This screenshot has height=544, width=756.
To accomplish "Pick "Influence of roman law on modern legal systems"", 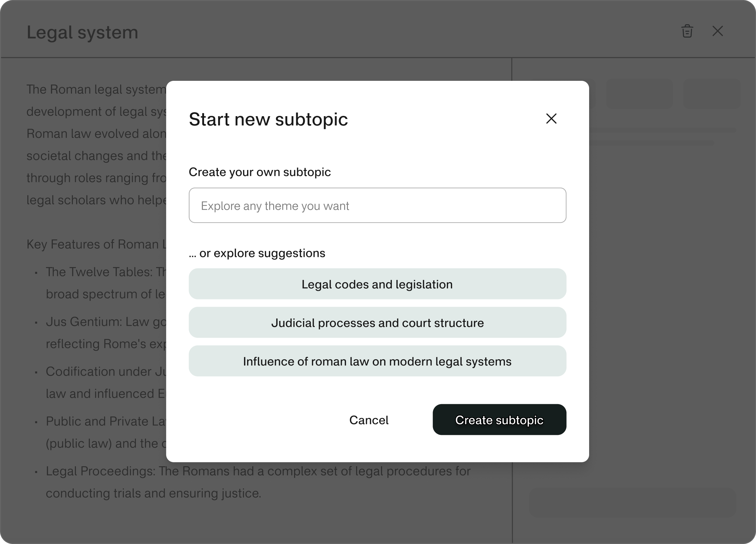I will (377, 361).
